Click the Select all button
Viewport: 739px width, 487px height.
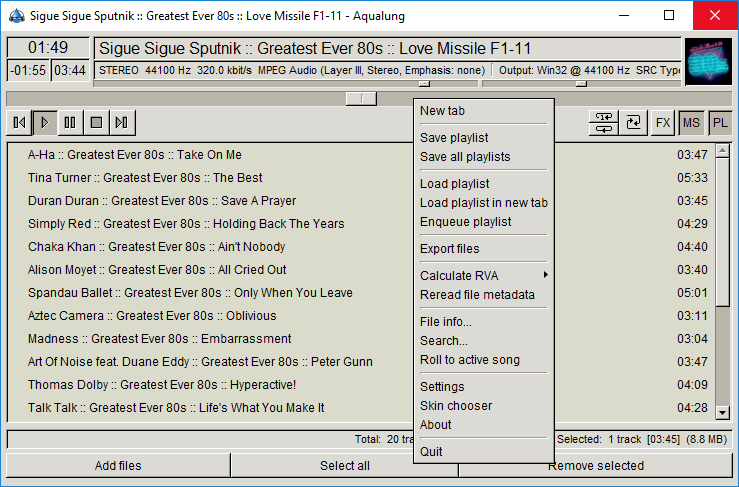pos(345,466)
